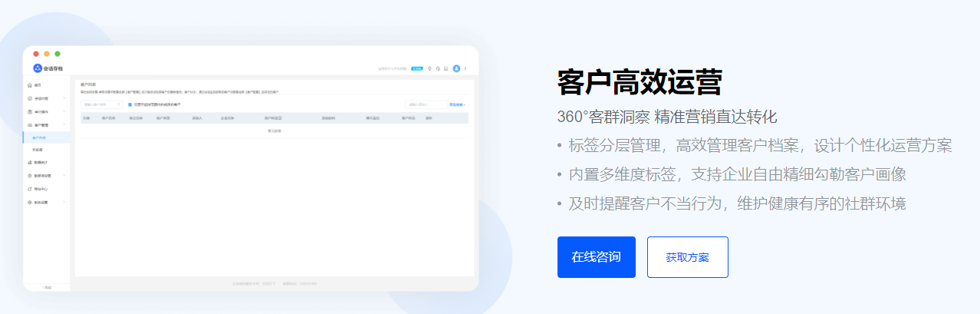Click the customer name search field
Viewport: 980px width, 314px height.
pos(101,104)
